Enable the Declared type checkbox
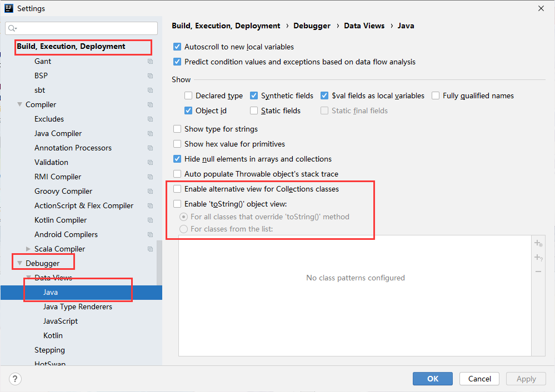Screen dimensions: 555x392 188,96
